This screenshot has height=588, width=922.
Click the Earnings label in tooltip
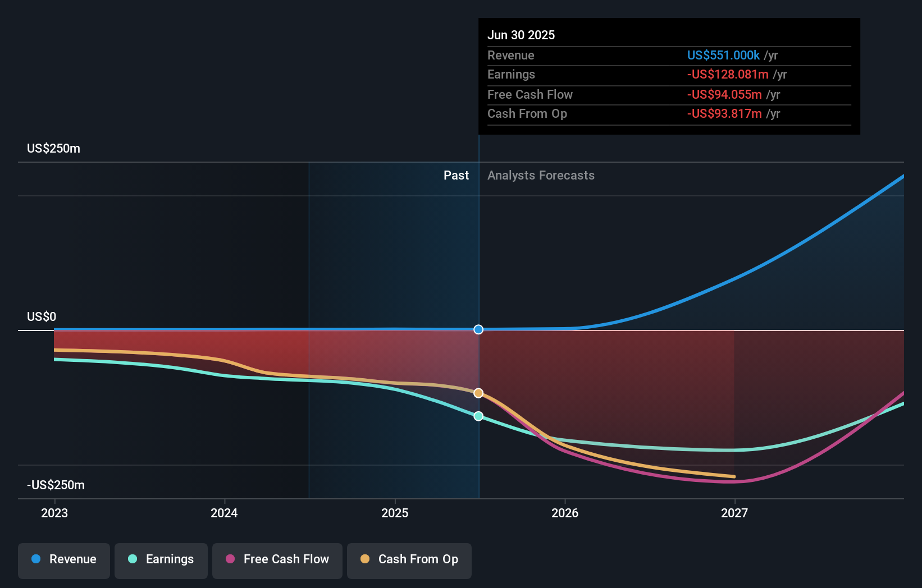click(x=511, y=75)
